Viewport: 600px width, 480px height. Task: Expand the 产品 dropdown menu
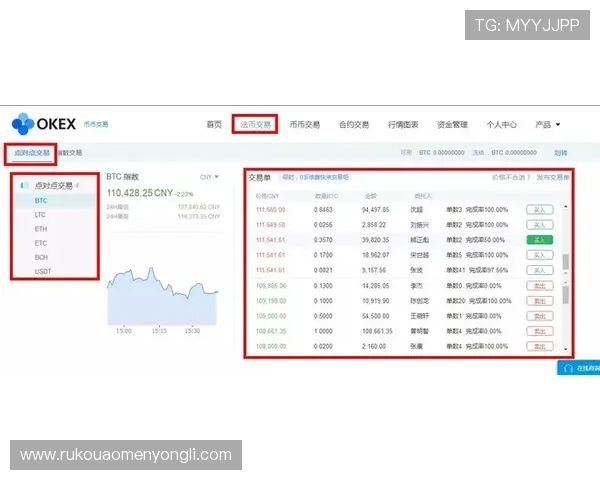coord(547,124)
